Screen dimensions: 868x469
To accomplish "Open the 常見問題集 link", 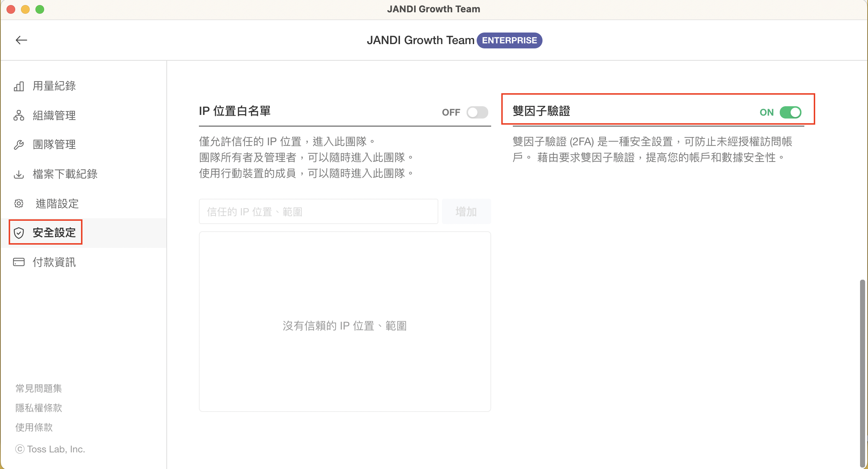I will 39,388.
